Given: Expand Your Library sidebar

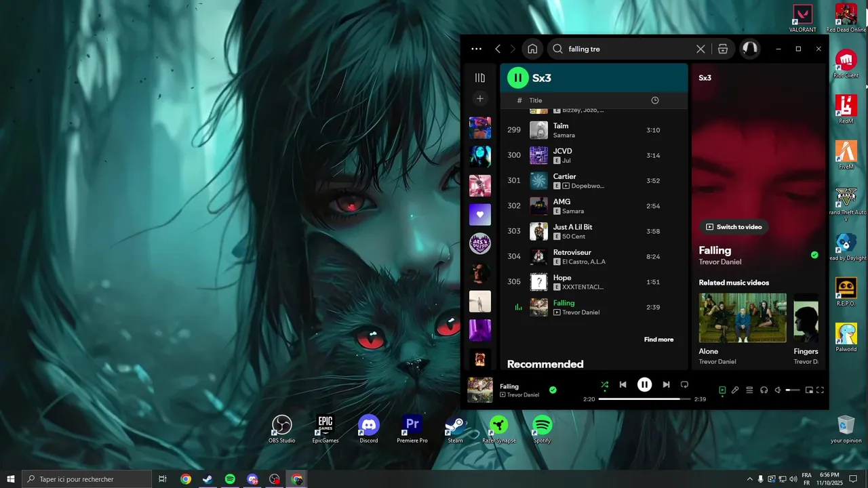Looking at the screenshot, I should [480, 78].
